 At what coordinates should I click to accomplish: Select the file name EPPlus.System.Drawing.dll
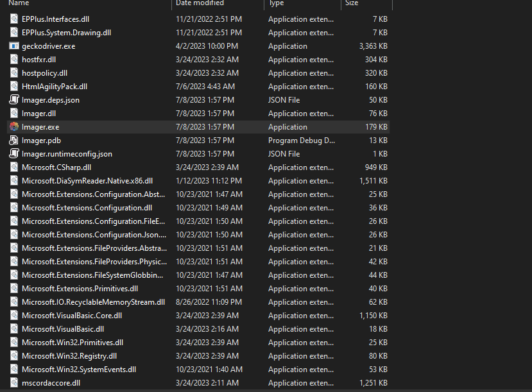point(66,33)
